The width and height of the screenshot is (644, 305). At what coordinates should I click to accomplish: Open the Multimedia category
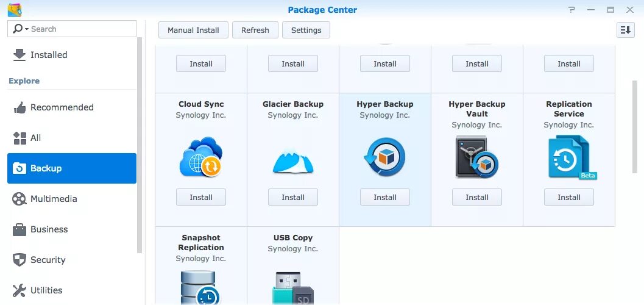pyautogui.click(x=72, y=198)
